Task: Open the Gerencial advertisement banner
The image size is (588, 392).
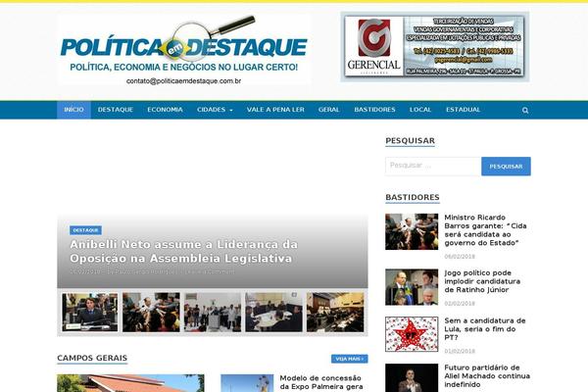Action: click(434, 46)
